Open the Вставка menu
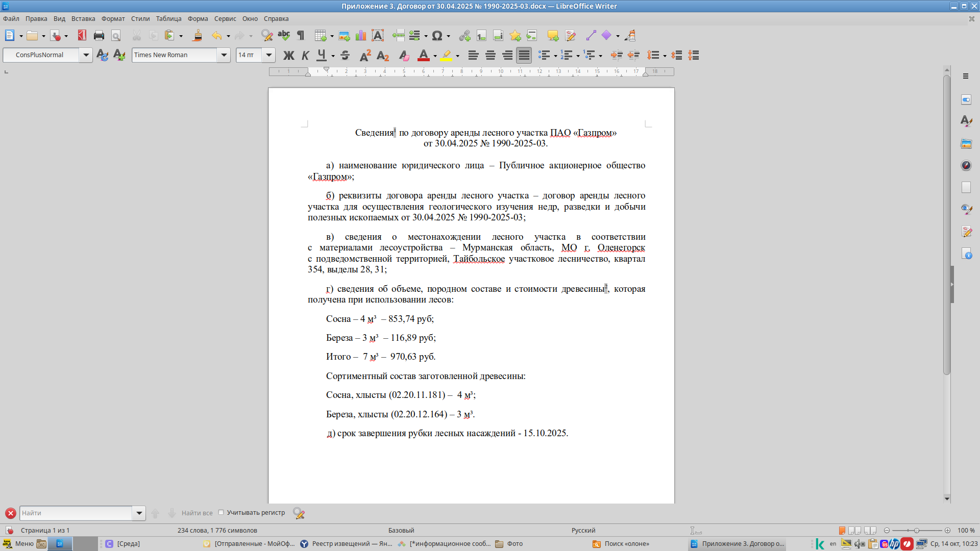 click(x=83, y=19)
